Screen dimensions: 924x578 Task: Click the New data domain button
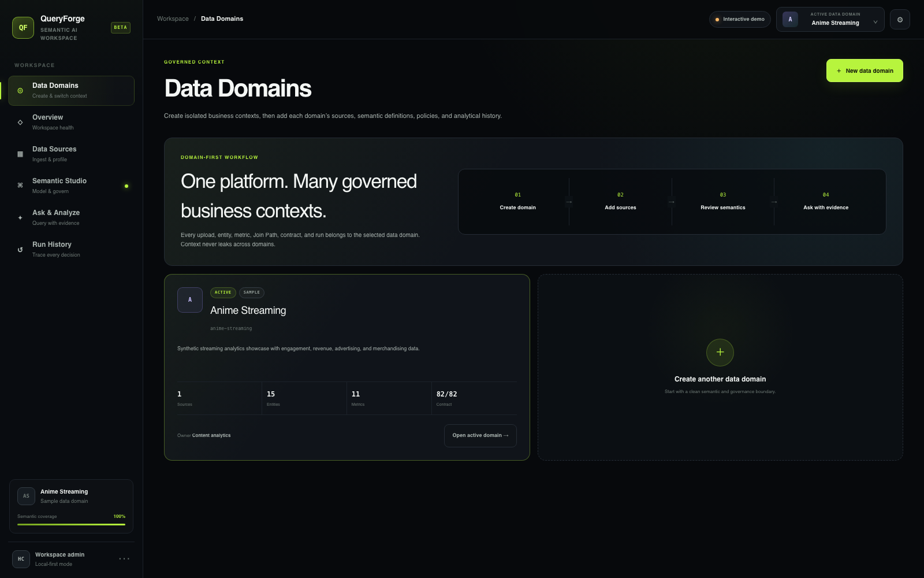point(865,71)
